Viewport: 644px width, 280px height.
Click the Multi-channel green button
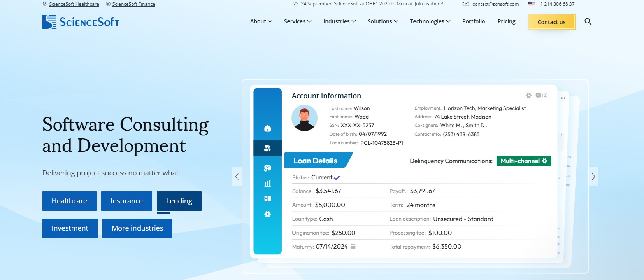tap(523, 161)
